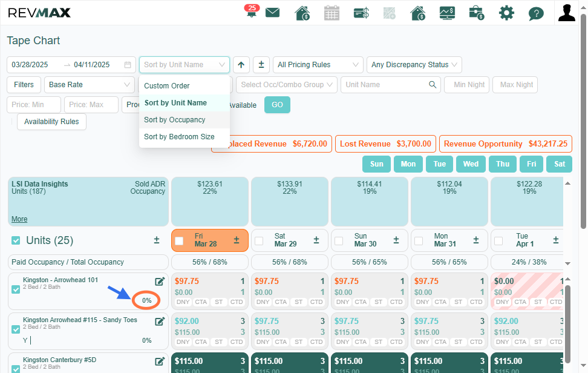Focus the Price: Min field
Screen dimensions: 588x373
pyautogui.click(x=34, y=105)
